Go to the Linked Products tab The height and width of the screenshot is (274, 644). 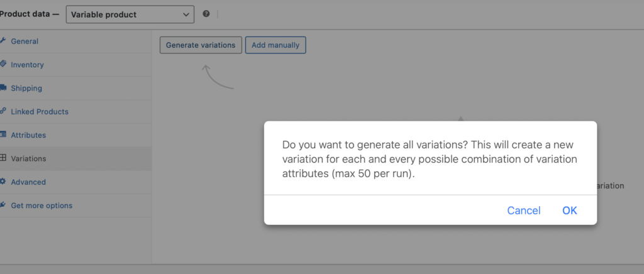[40, 112]
